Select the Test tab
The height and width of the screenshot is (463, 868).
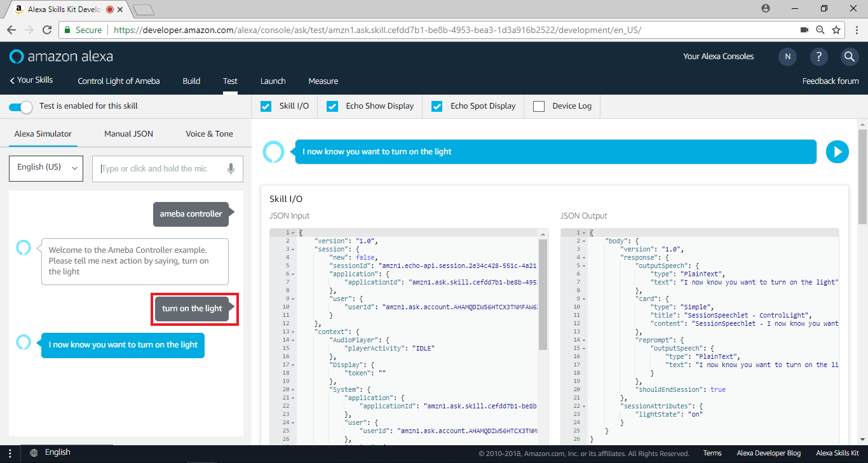coord(230,81)
